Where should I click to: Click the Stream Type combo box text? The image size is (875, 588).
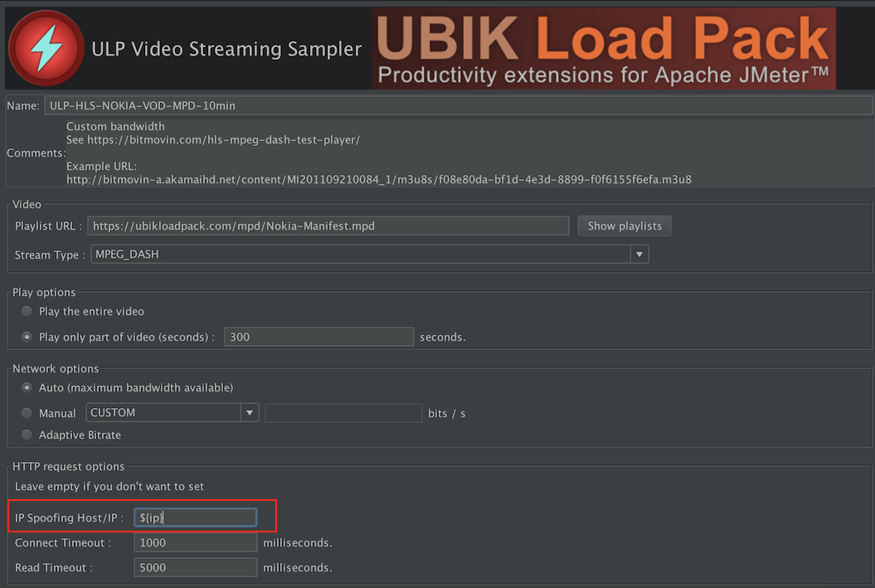[x=360, y=255]
